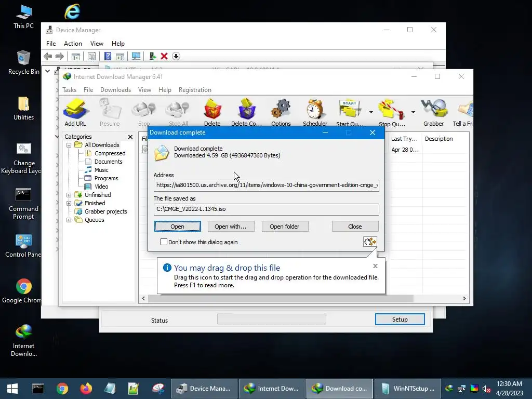Viewport: 532px width, 399px height.
Task: Collapse top Device Manager tree node
Action: [x=47, y=71]
